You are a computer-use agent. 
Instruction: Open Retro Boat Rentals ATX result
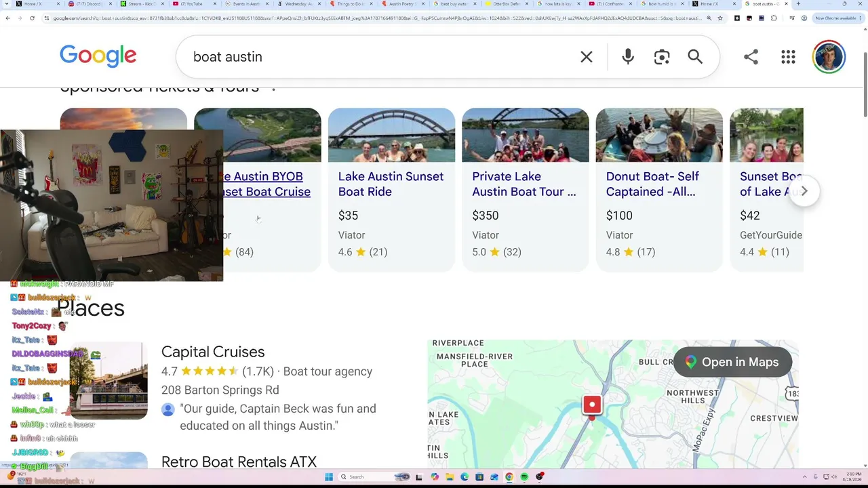coord(239,462)
